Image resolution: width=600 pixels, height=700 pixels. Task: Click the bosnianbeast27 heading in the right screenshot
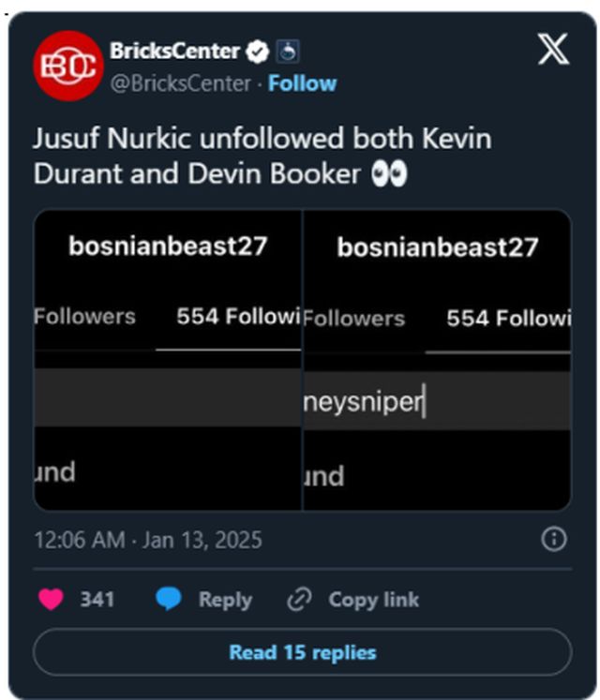click(x=437, y=247)
